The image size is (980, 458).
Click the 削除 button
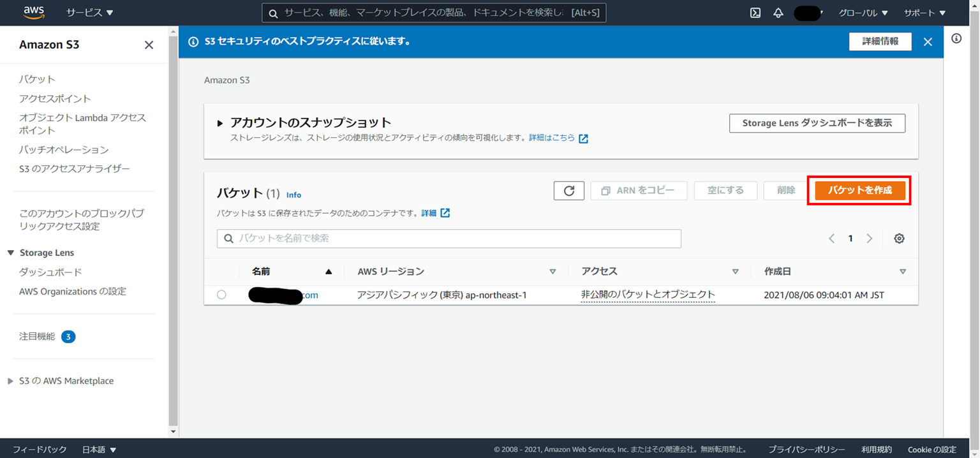pyautogui.click(x=786, y=191)
